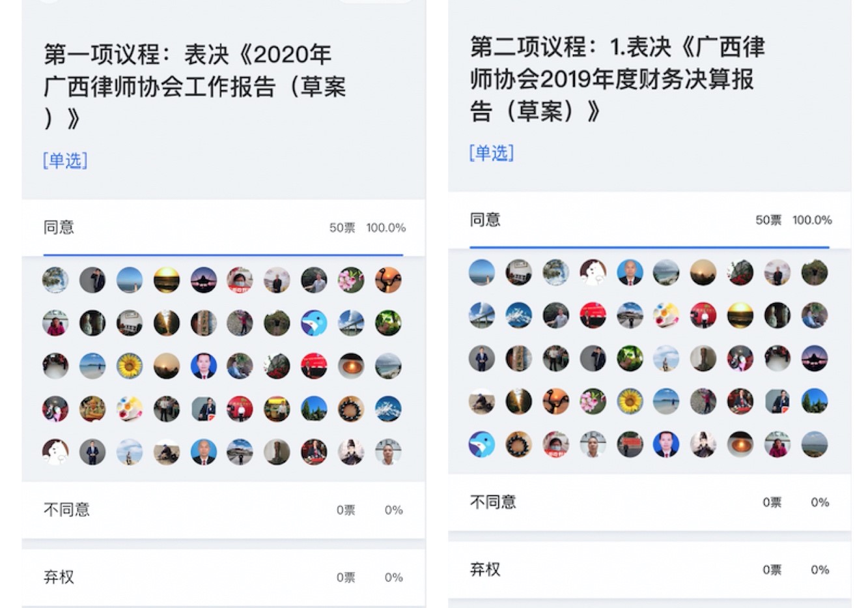Open the 第二项议程 财务决算报告 poll title
Viewport: 868px width, 608px height.
click(617, 79)
